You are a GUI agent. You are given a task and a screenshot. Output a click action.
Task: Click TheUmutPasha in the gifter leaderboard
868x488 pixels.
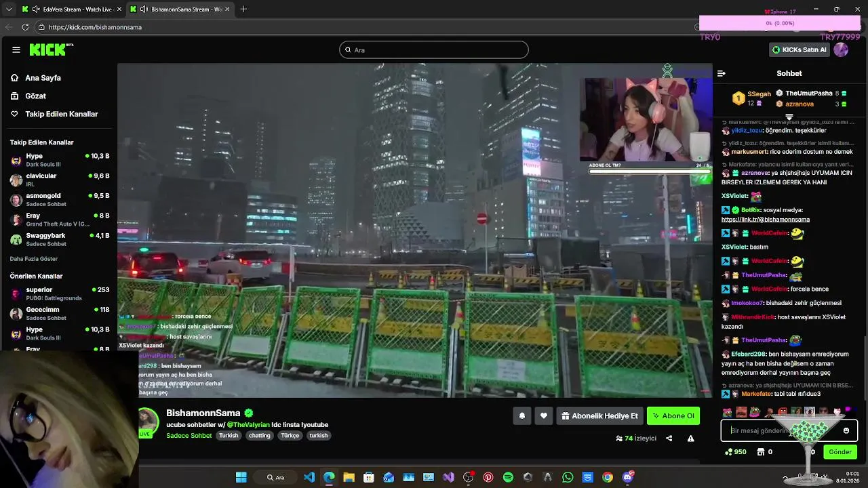pos(809,94)
